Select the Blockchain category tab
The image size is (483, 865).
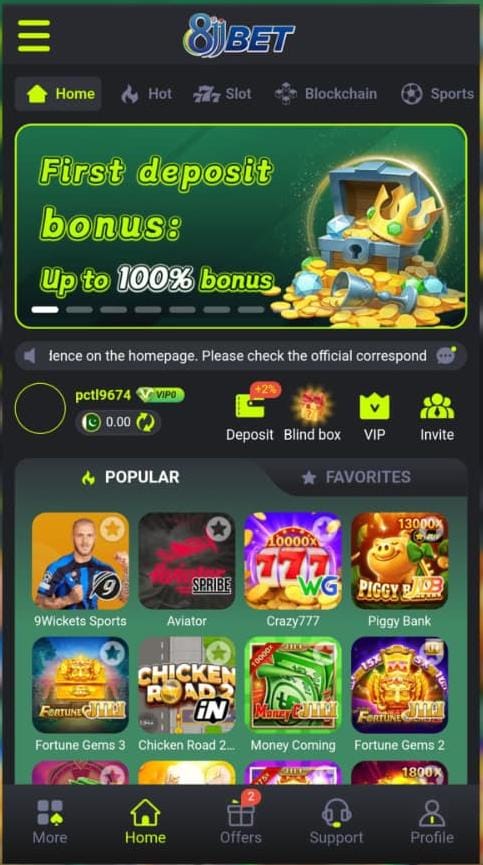tap(326, 94)
